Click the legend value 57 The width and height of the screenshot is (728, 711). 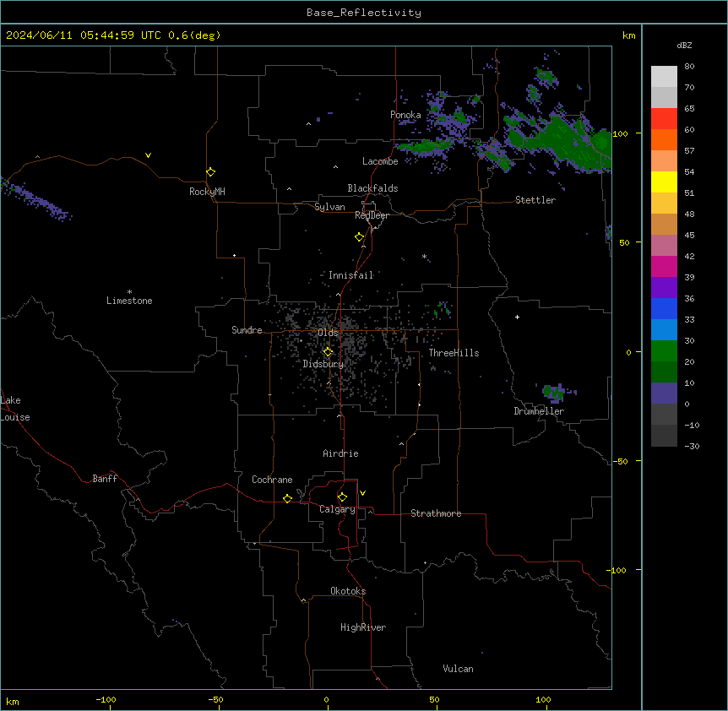pyautogui.click(x=689, y=151)
